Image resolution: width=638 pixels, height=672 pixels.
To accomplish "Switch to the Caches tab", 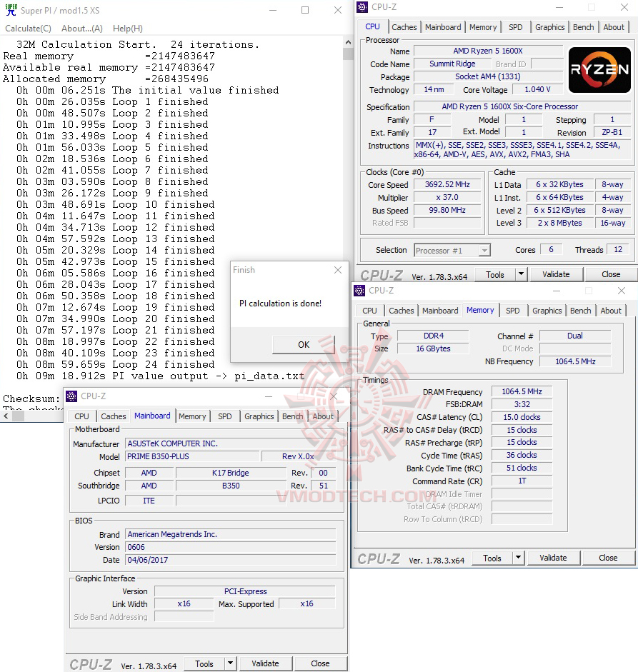I will 404,26.
